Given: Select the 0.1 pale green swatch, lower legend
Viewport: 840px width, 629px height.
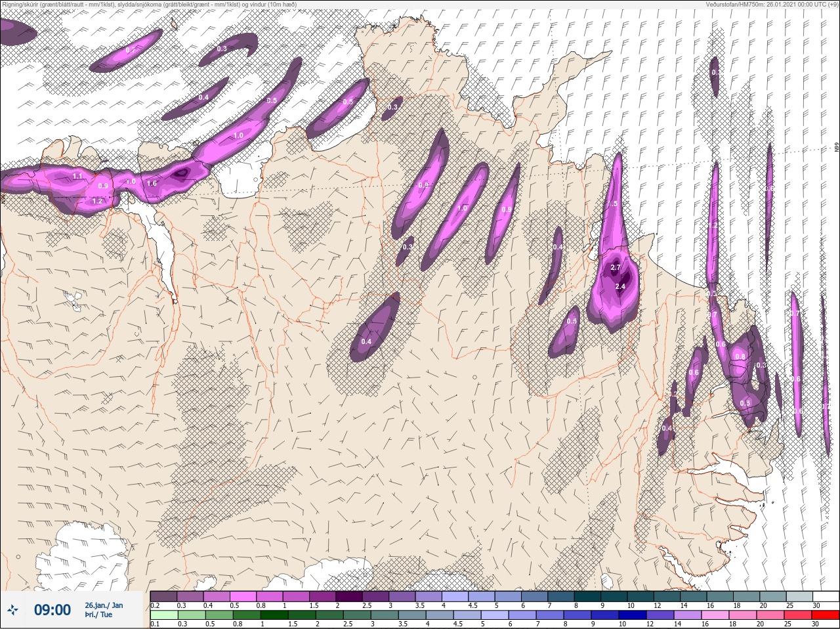Looking at the screenshot, I should point(163,615).
